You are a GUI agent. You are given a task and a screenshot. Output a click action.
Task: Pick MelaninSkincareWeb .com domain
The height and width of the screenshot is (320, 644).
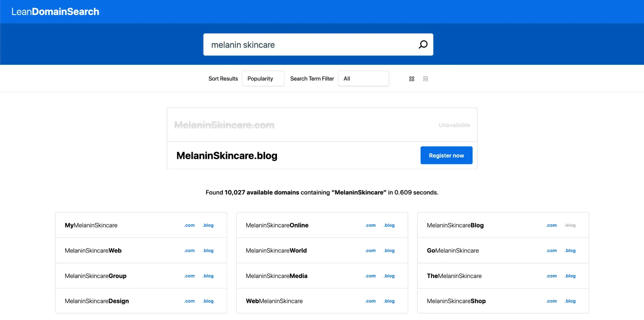point(189,250)
